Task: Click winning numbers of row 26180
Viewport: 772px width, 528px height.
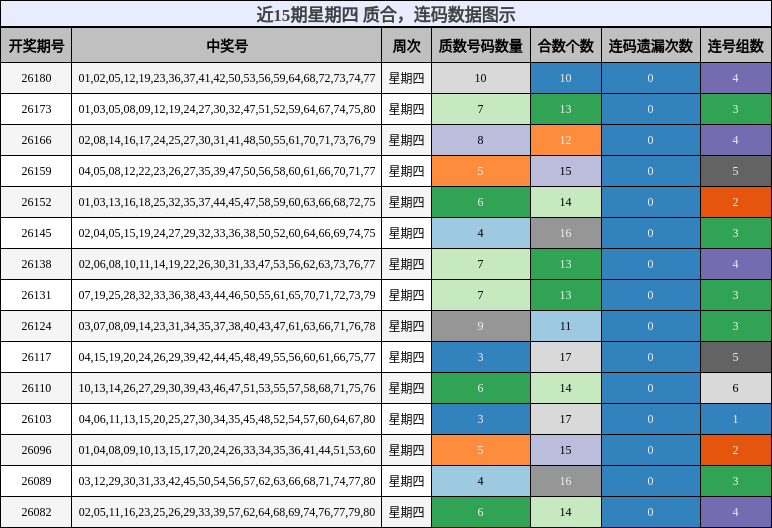Action: 226,78
